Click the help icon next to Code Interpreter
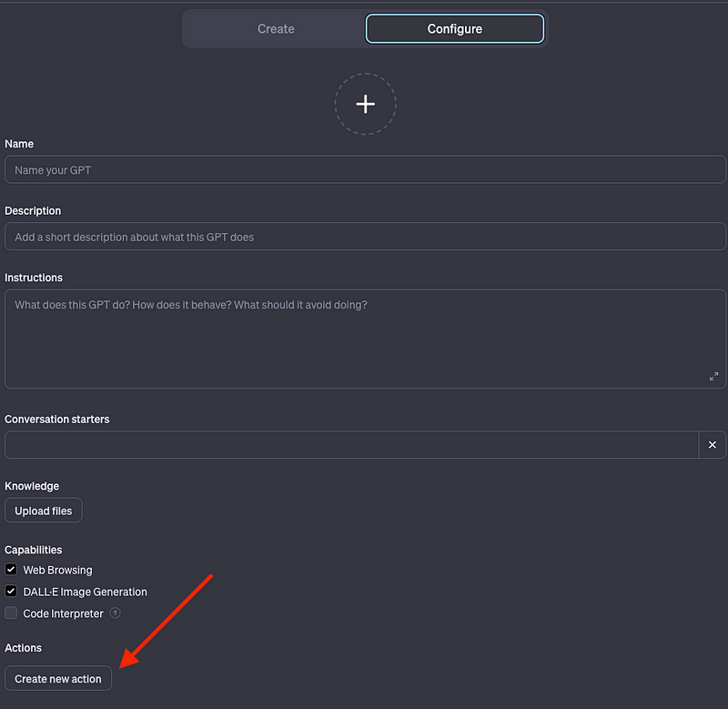Image resolution: width=728 pixels, height=709 pixels. tap(115, 613)
